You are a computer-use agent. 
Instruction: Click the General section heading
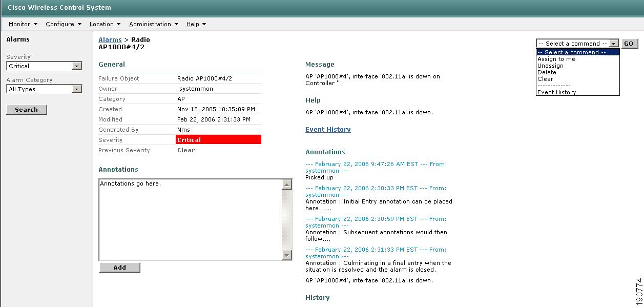(112, 65)
